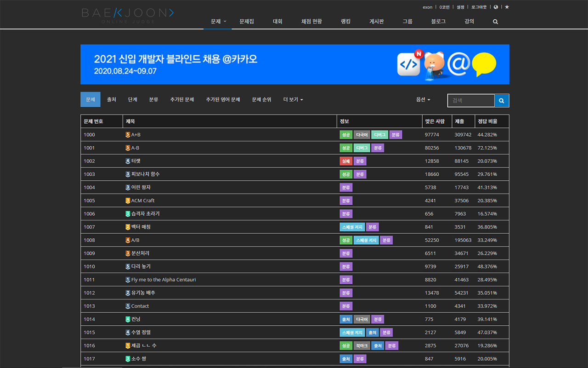Click the exon username link

pos(428,7)
